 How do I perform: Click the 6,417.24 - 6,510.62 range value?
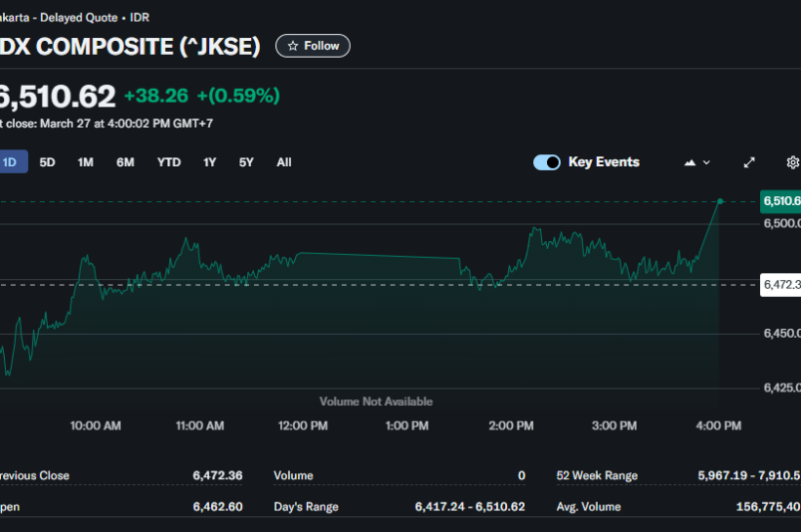point(470,507)
